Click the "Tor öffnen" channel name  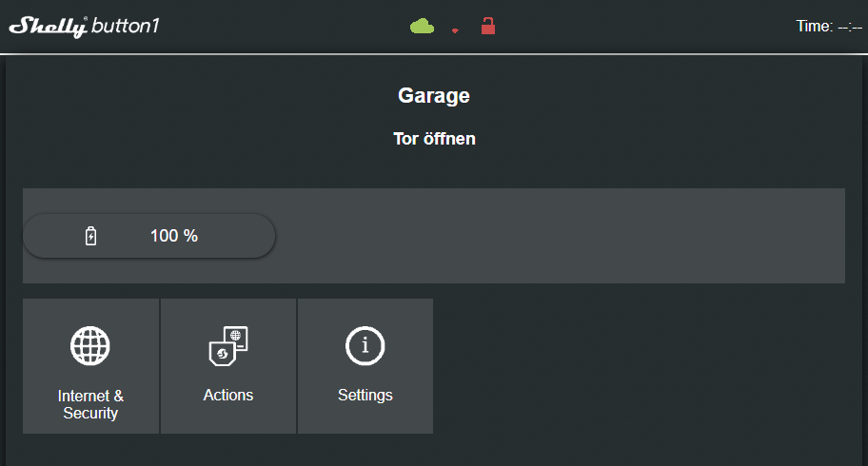coord(434,139)
